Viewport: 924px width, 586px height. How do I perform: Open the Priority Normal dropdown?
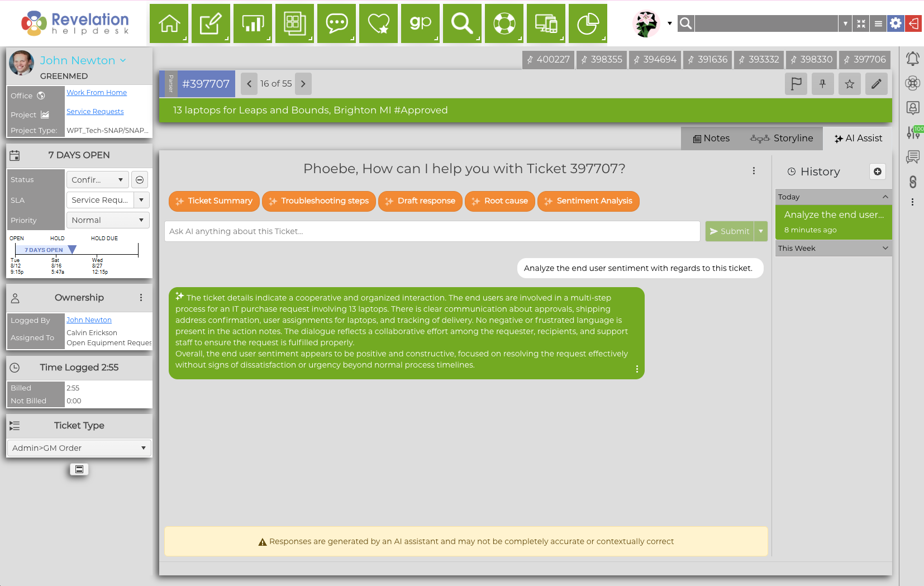108,220
